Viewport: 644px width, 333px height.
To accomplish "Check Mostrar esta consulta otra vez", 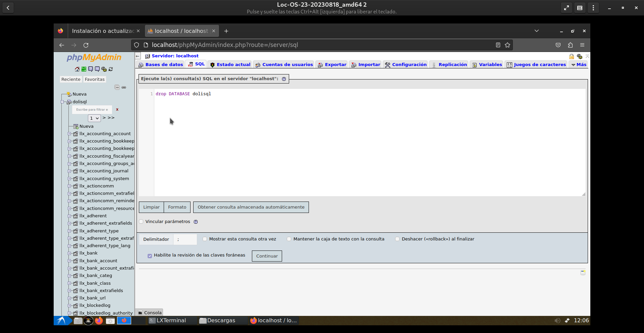I will [x=205, y=239].
